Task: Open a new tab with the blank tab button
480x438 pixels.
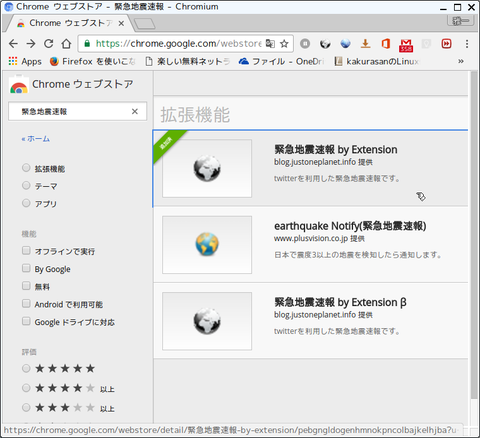Action: pyautogui.click(x=144, y=24)
